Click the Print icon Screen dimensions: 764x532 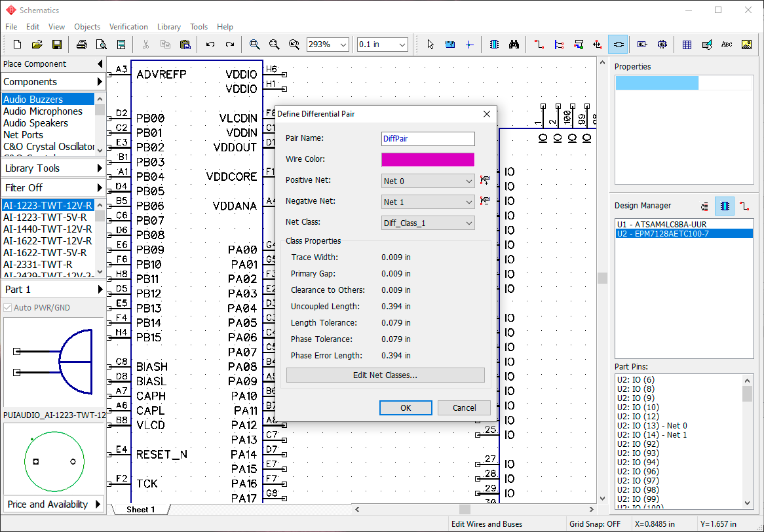[x=82, y=45]
